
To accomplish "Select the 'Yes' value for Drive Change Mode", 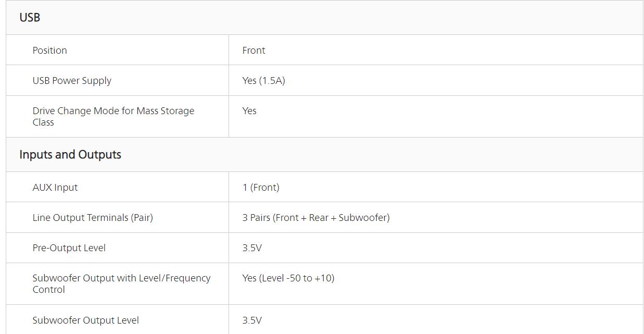I will click(x=249, y=111).
